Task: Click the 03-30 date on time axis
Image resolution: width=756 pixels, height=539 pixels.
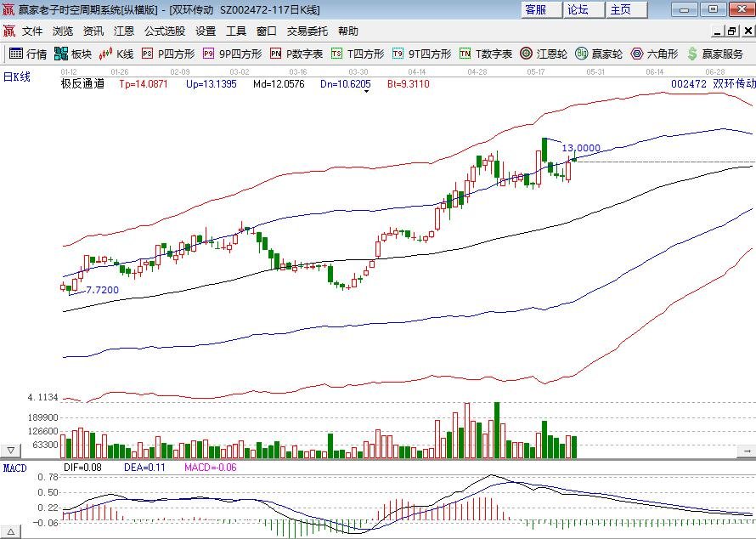Action: 358,72
